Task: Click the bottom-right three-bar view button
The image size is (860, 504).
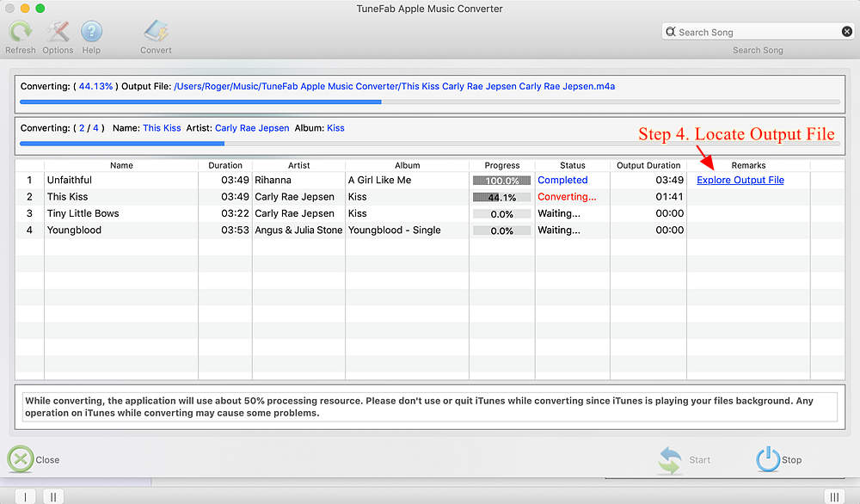Action: coord(832,496)
